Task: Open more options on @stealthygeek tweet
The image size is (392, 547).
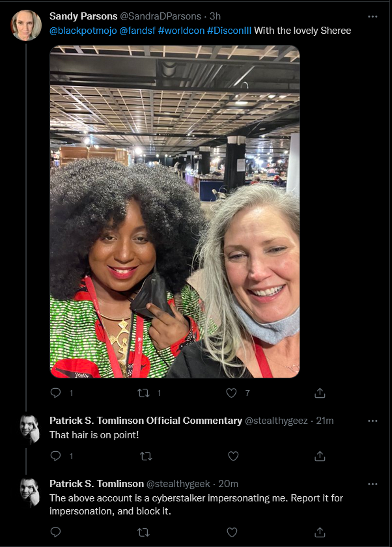Action: (372, 484)
